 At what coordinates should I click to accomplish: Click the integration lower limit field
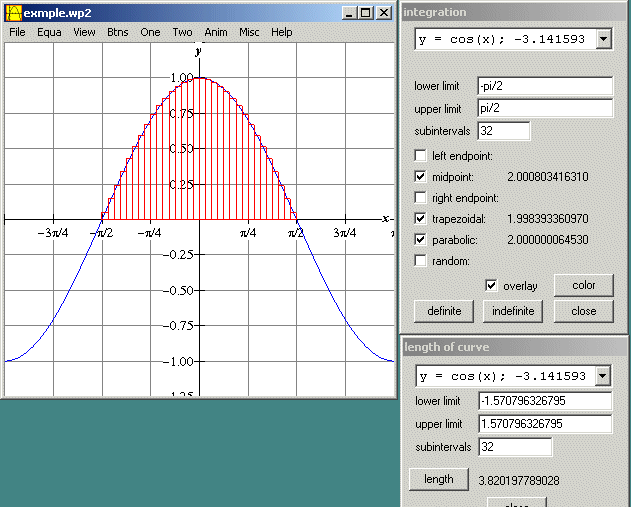pyautogui.click(x=544, y=87)
